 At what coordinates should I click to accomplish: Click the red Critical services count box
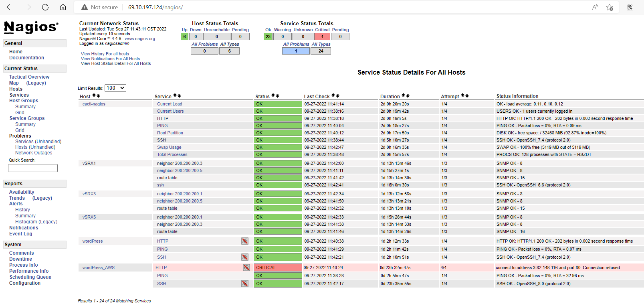(322, 36)
